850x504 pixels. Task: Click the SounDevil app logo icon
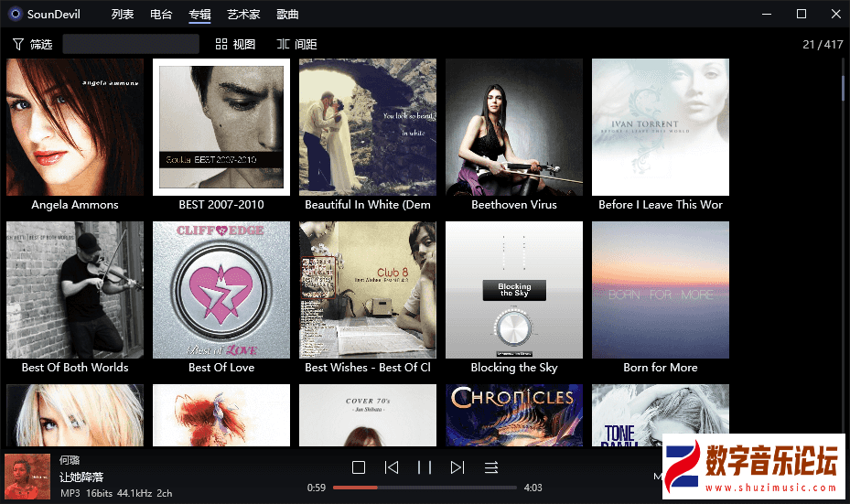point(15,14)
